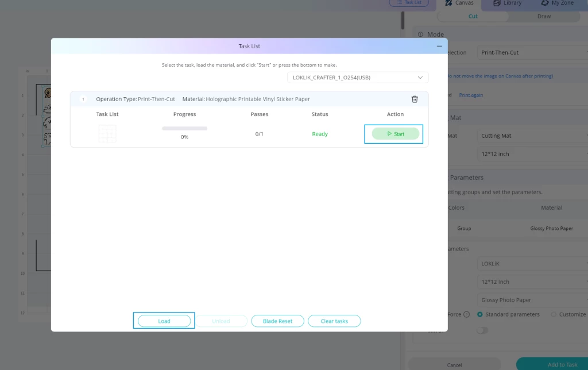Open the 12*12 inch dropdown below Cutting Mat
Image resolution: width=588 pixels, height=370 pixels.
click(x=532, y=154)
